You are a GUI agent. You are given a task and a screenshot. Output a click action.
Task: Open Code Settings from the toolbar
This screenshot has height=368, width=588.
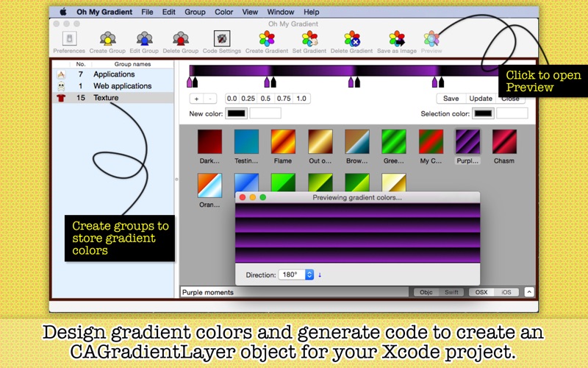(x=222, y=38)
